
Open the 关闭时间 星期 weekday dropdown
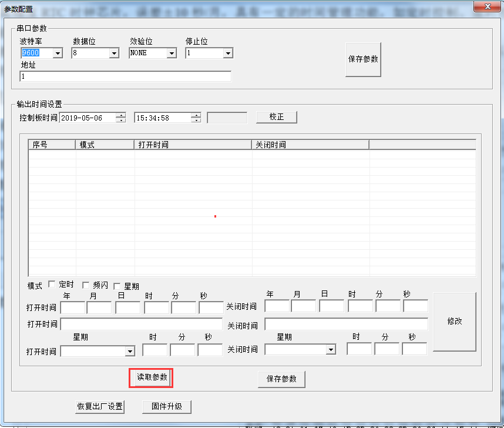point(331,349)
